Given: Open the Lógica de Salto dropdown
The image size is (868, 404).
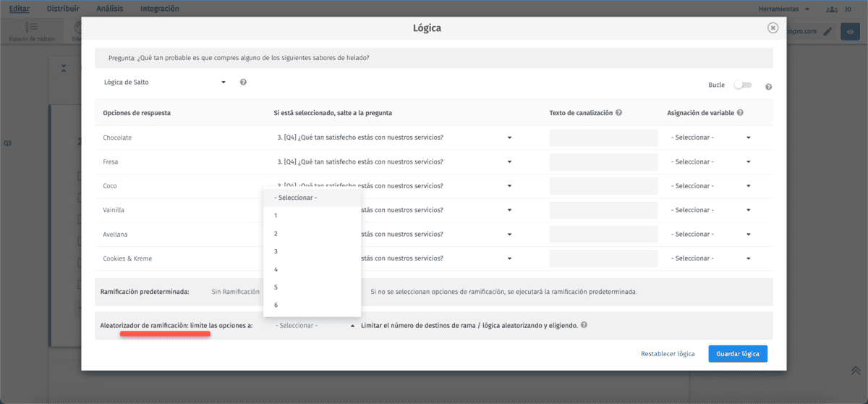Looking at the screenshot, I should click(x=165, y=83).
